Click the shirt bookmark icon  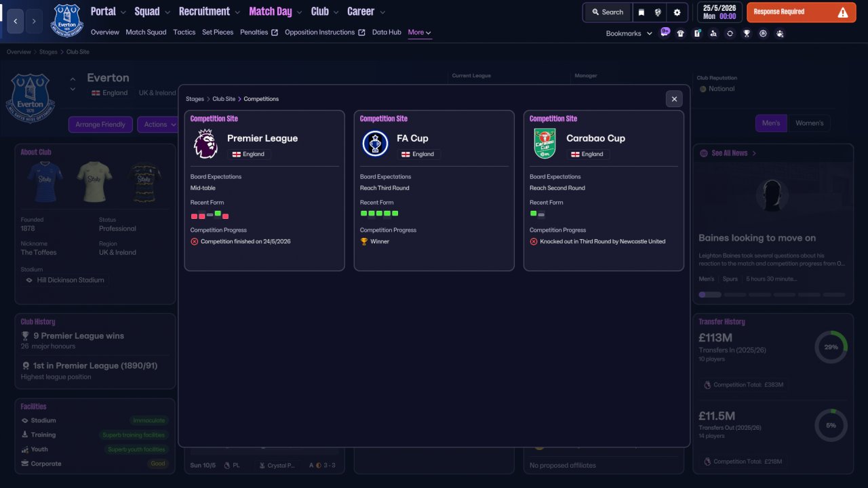click(681, 33)
